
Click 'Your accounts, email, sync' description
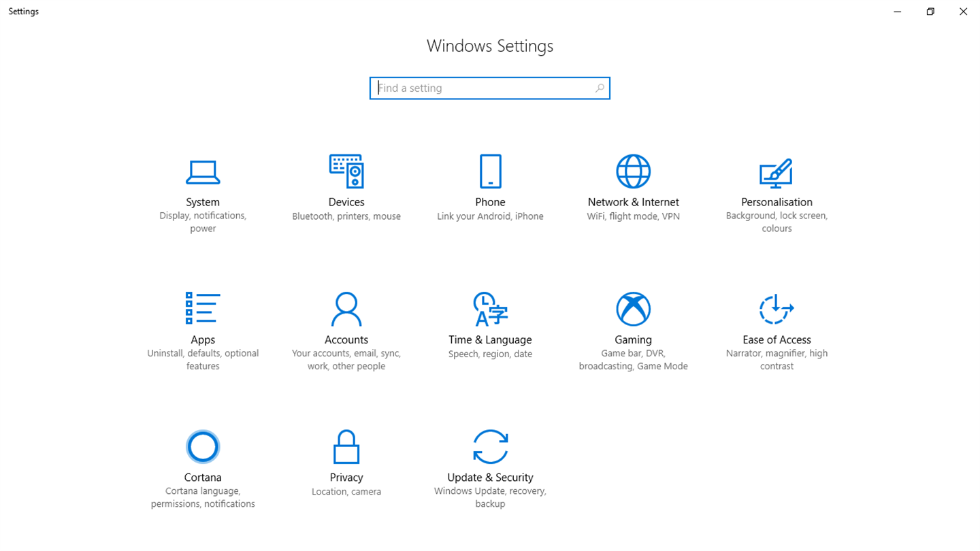(346, 359)
